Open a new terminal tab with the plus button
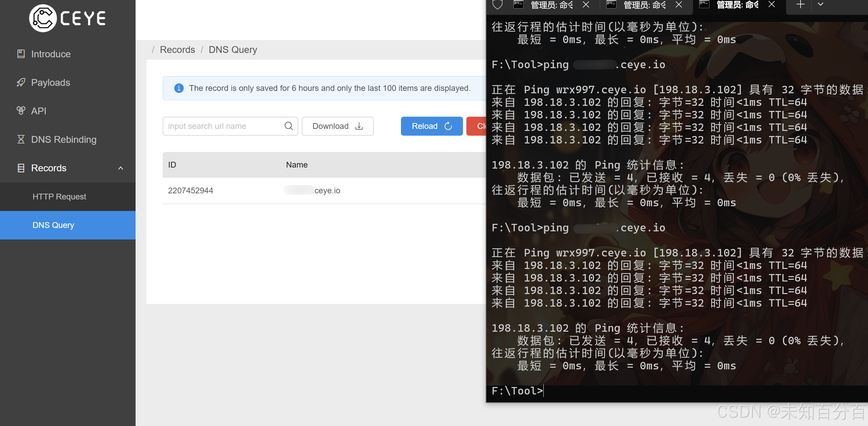 click(x=800, y=5)
